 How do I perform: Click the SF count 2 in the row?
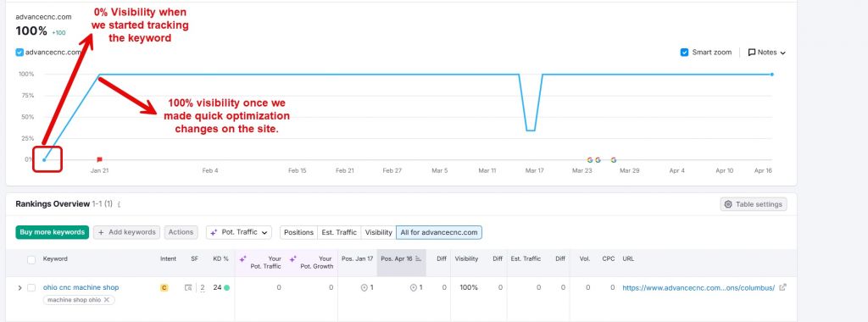(x=203, y=288)
